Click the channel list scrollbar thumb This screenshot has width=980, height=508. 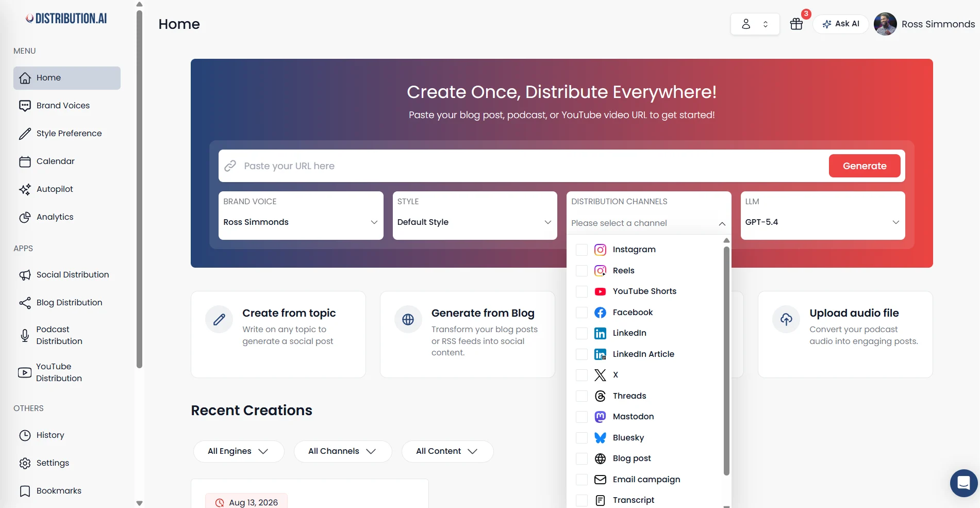pyautogui.click(x=726, y=361)
